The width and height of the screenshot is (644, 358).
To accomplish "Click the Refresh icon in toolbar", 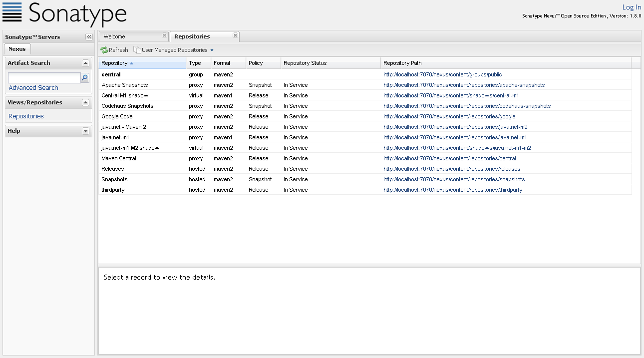I will coord(104,50).
